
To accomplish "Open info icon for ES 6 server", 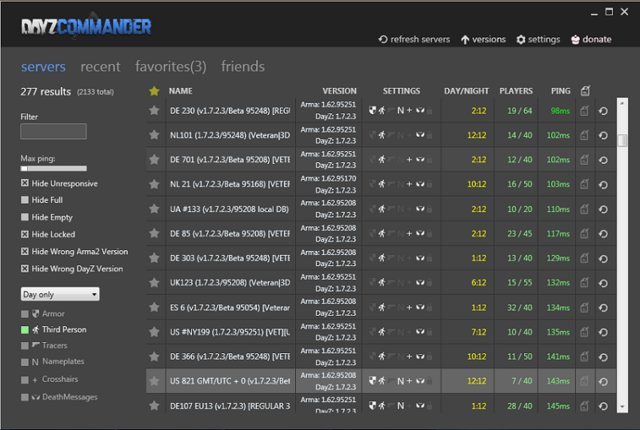I will 585,307.
